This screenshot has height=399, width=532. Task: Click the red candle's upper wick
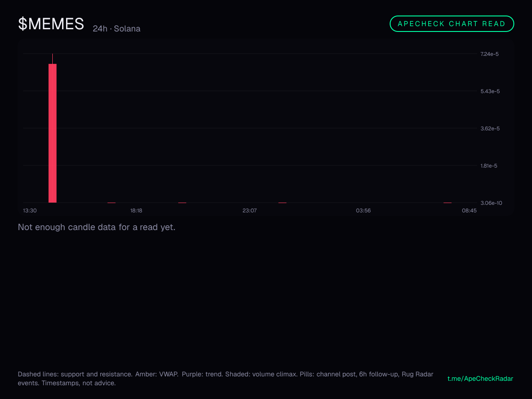click(52, 59)
